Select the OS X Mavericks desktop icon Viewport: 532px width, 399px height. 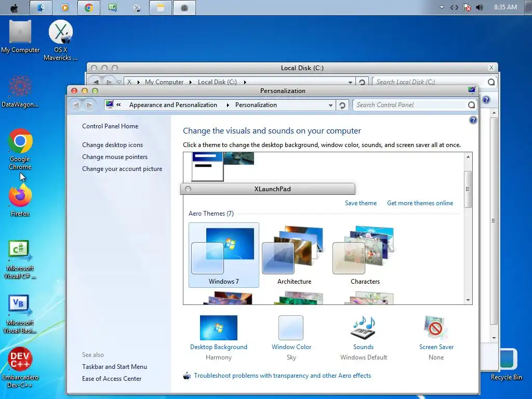pos(60,41)
